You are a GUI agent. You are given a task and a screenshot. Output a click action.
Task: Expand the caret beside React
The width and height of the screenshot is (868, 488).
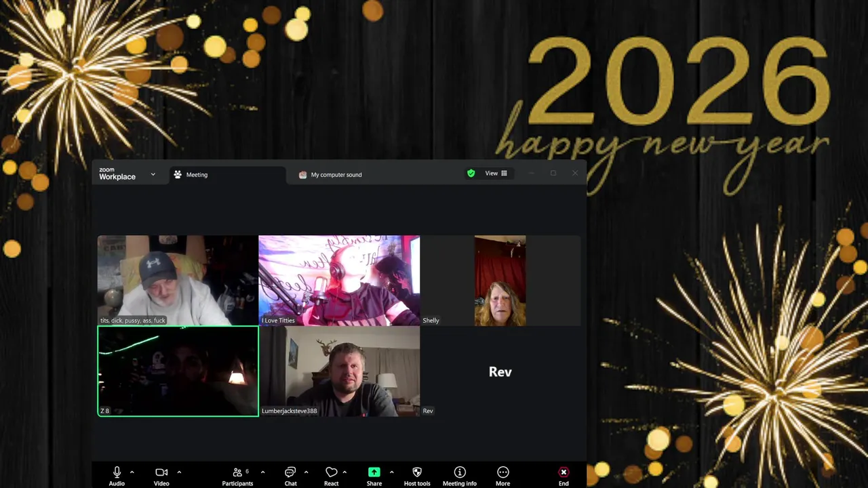[344, 472]
